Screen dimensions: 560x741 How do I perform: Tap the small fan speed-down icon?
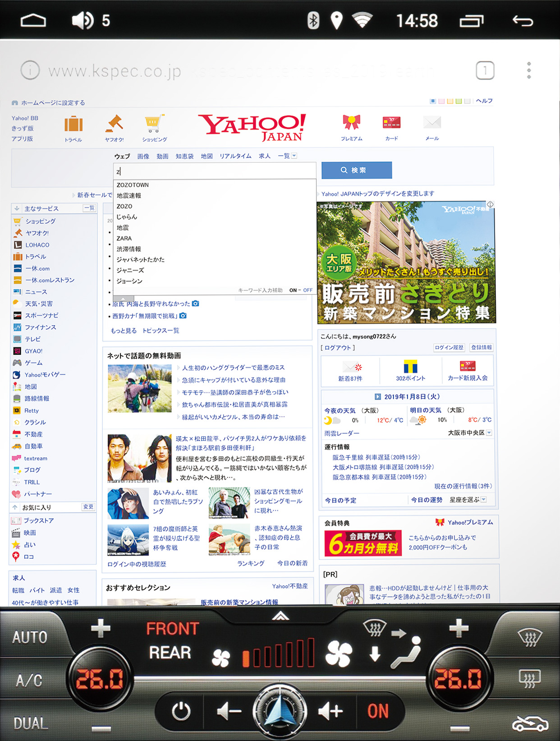(x=221, y=658)
